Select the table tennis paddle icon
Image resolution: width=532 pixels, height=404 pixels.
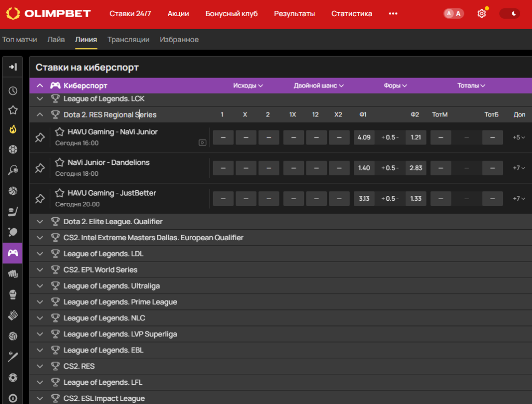tap(13, 232)
